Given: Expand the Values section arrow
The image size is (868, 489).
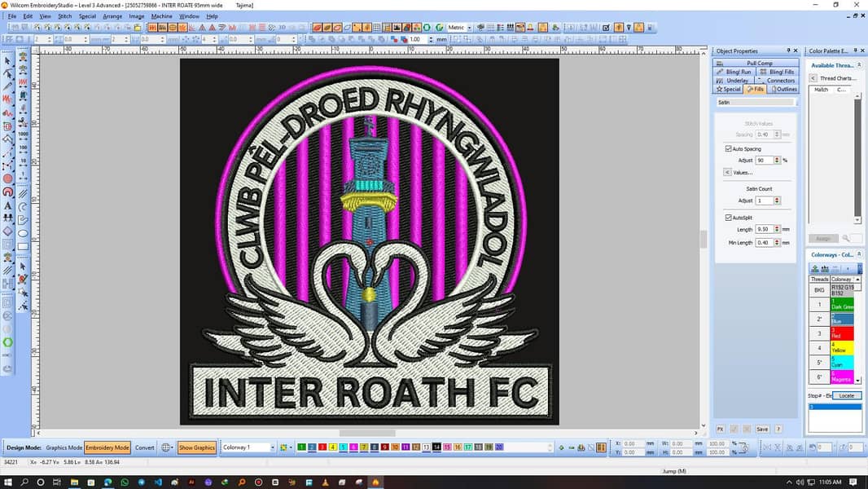Looking at the screenshot, I should 727,172.
